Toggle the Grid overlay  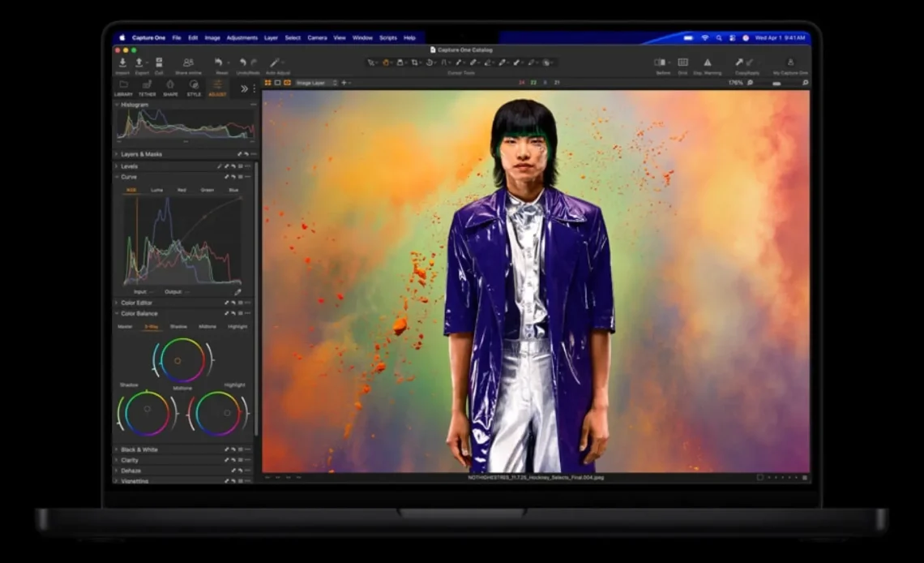(682, 62)
